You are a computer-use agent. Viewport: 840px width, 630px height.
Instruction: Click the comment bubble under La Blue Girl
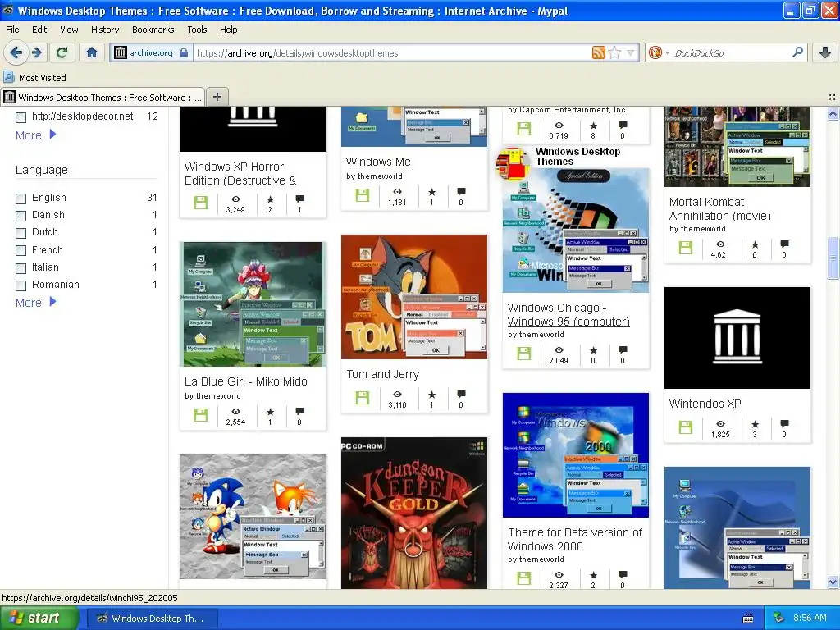point(299,412)
